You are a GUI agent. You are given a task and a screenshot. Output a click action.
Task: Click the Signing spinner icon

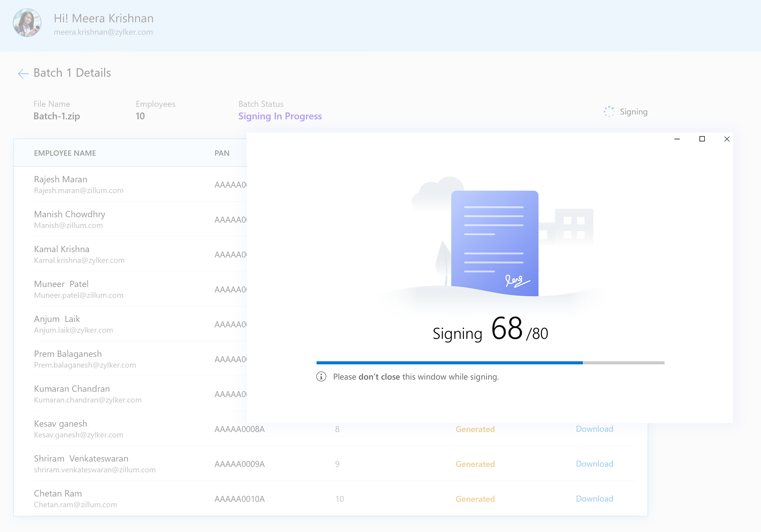(x=609, y=112)
